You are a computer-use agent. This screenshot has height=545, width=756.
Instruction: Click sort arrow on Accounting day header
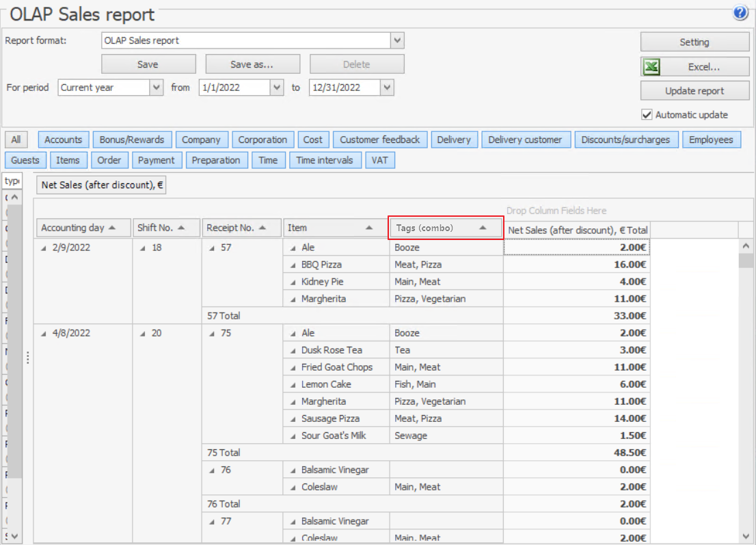[111, 228]
